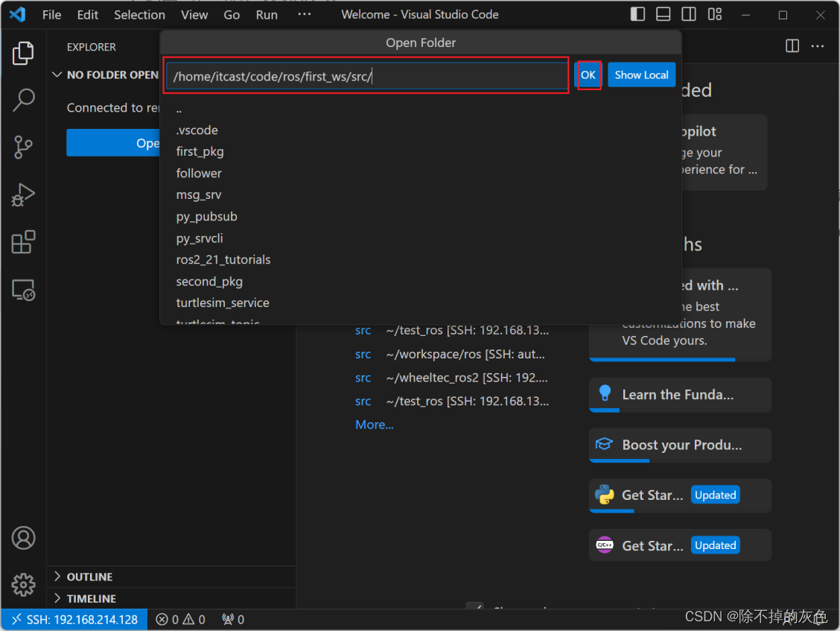
Task: Toggle the panel visibility
Action: (x=663, y=13)
